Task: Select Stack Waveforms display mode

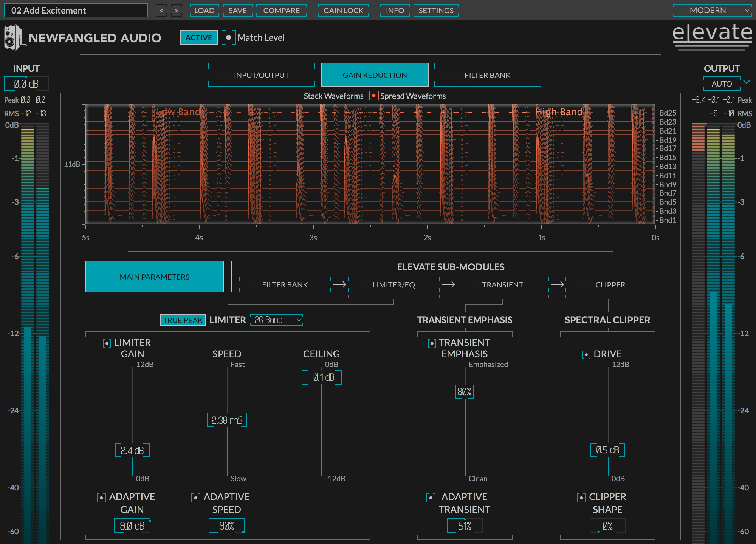Action: pos(297,96)
